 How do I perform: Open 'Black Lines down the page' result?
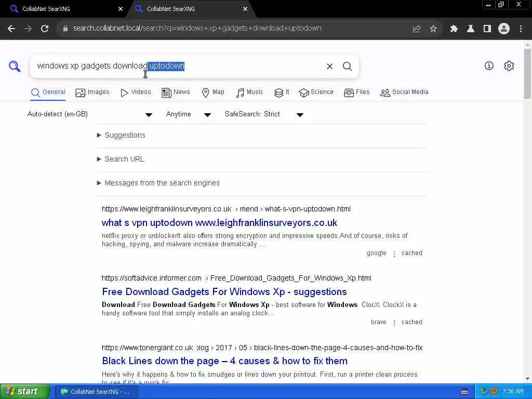(224, 361)
